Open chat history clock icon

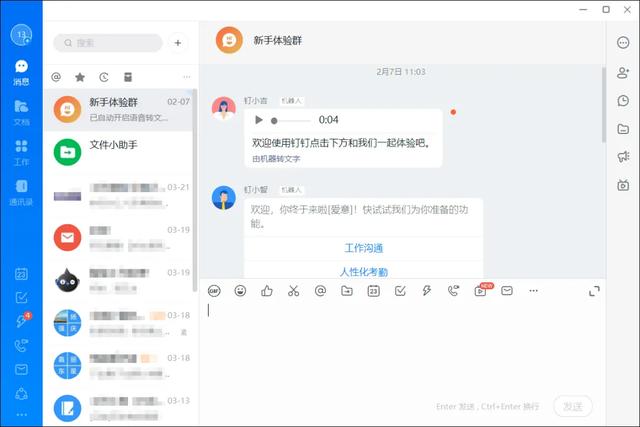pos(623,101)
